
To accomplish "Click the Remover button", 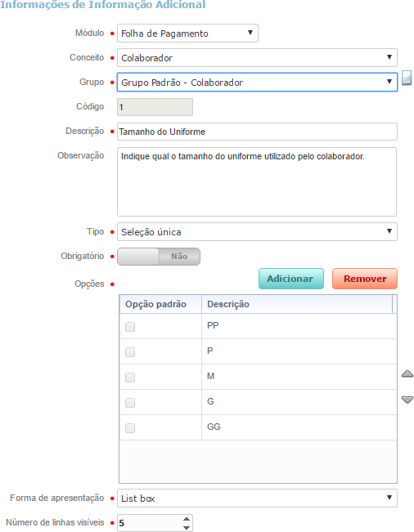I will (x=365, y=279).
